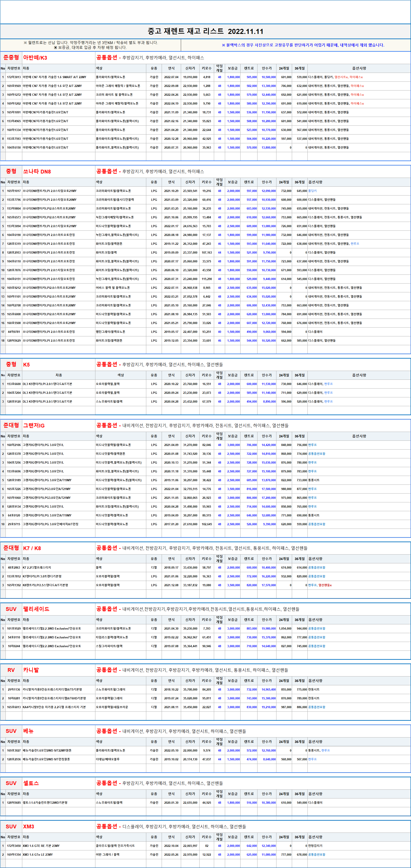The image size is (411, 868).
Task: Click the '팰리세이드' section heading
Action: 36,609
